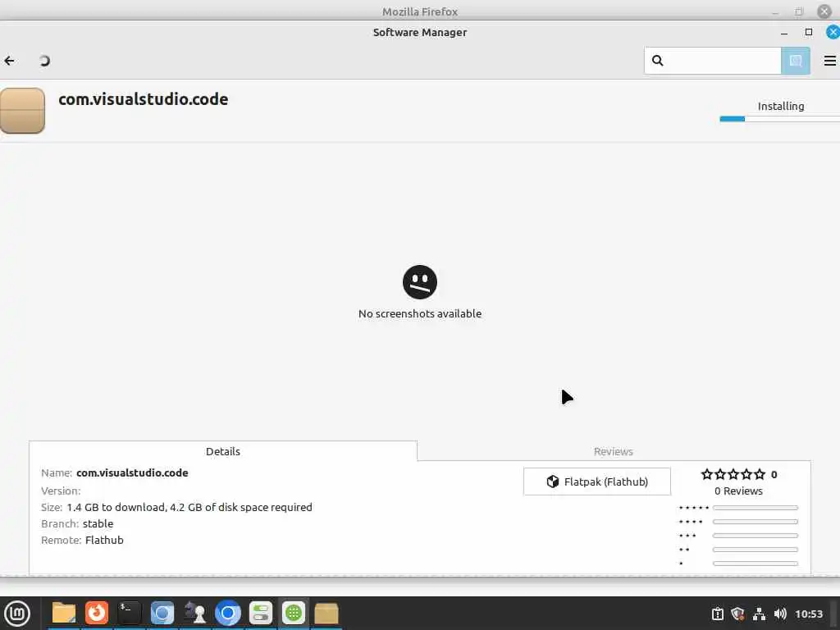Click the Remote value 'Flathub'
This screenshot has width=840, height=630.
104,540
